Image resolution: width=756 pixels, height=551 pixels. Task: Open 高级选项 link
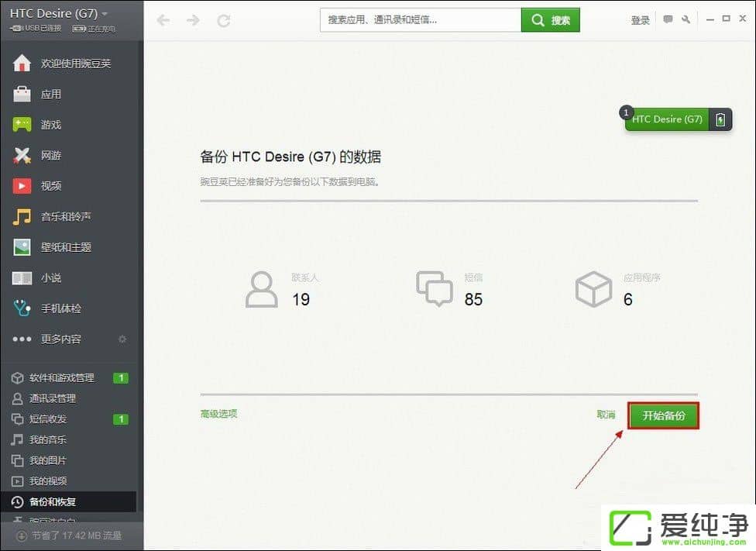[x=218, y=414]
